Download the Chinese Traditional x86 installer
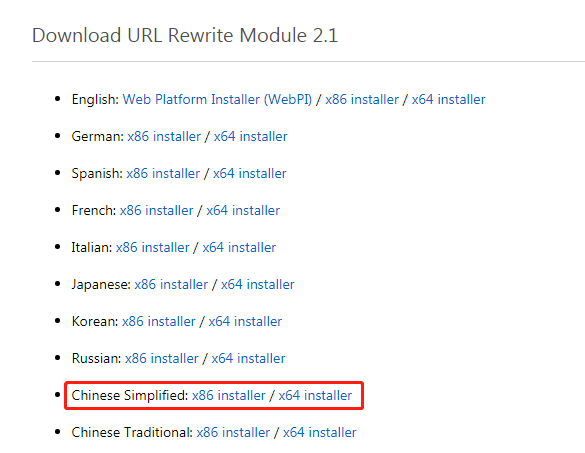Screen dimensions: 585x453 (233, 432)
